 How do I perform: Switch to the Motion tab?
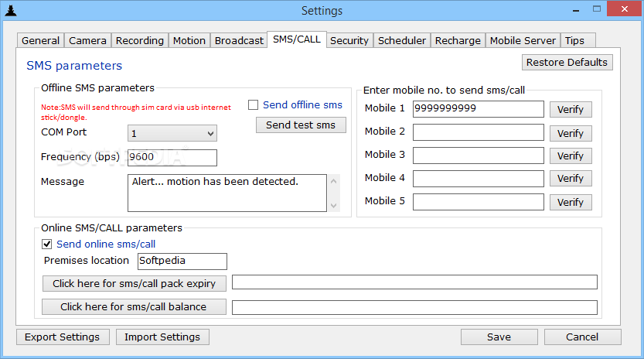(189, 40)
